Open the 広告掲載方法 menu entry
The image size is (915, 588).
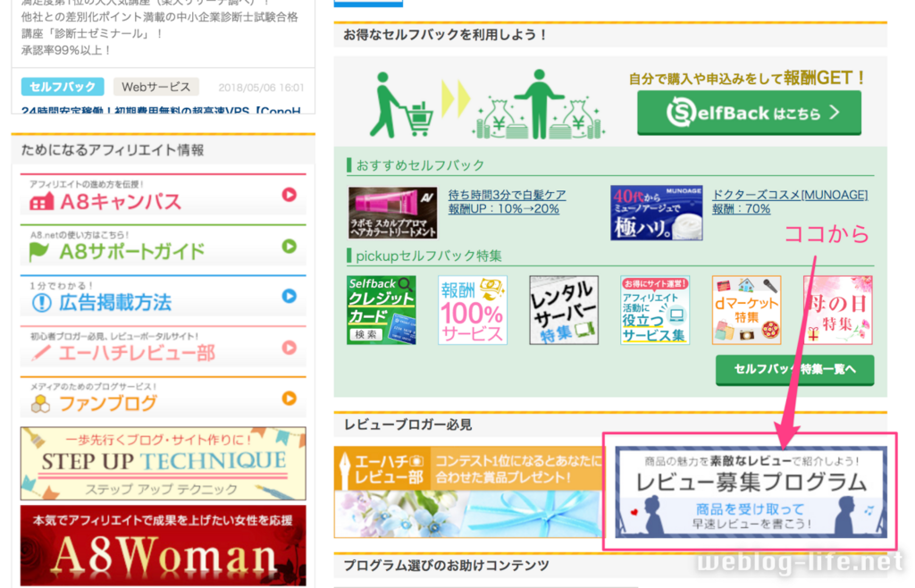(x=163, y=296)
